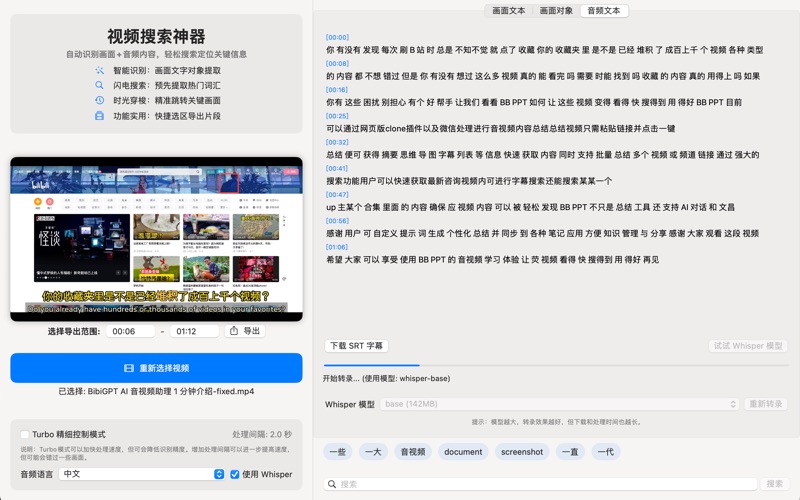
Task: Jump to timestamp [00:00]
Action: coord(337,37)
